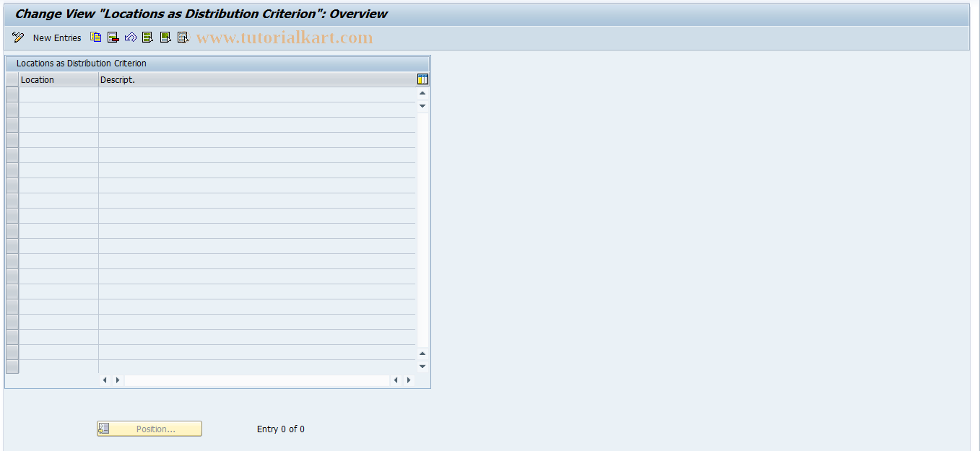Click rightmost arrow of horizontal scrollbar

tap(409, 380)
